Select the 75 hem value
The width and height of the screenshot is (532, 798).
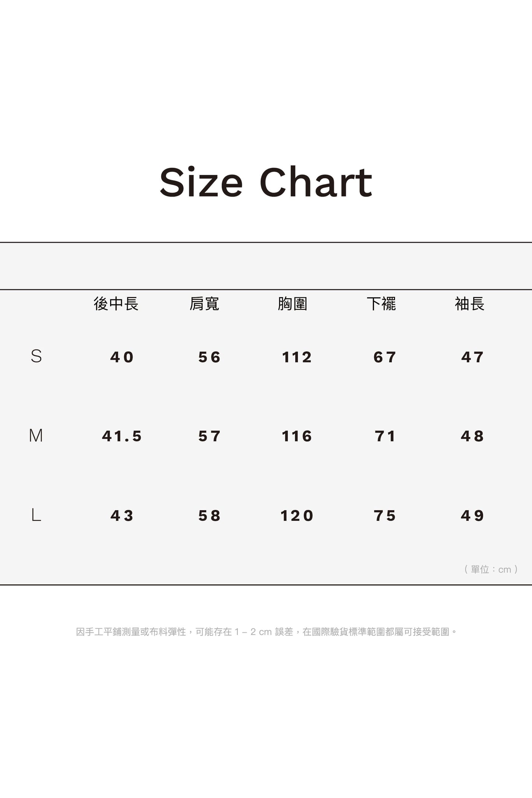[385, 516]
